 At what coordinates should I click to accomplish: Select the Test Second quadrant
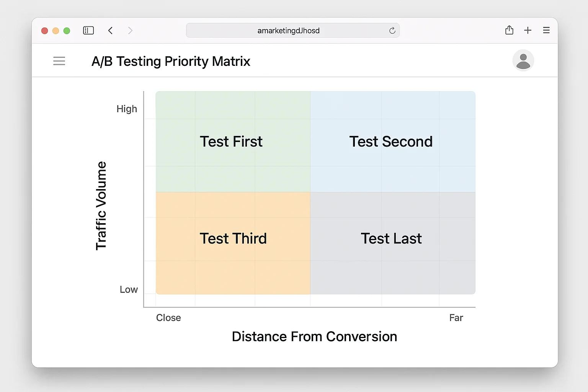[x=390, y=141]
